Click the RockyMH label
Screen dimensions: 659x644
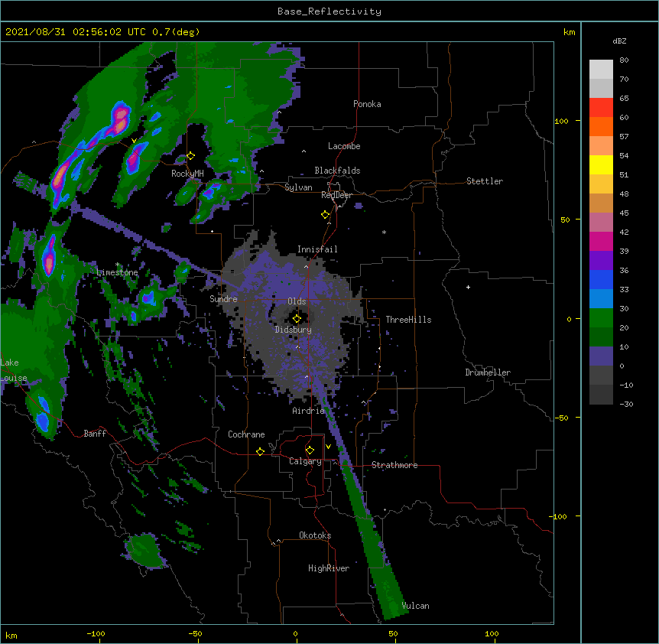coord(187,174)
